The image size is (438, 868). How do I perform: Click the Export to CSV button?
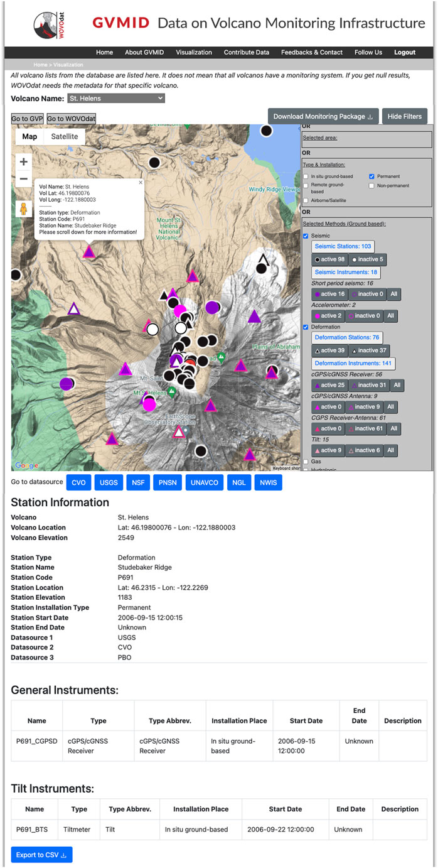point(41,855)
